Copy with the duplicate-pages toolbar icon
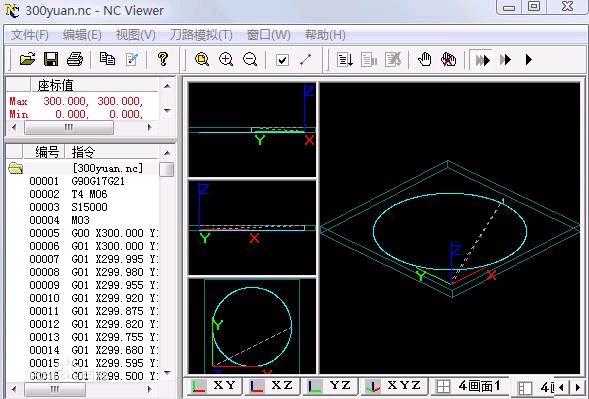This screenshot has width=589, height=399. coord(107,59)
